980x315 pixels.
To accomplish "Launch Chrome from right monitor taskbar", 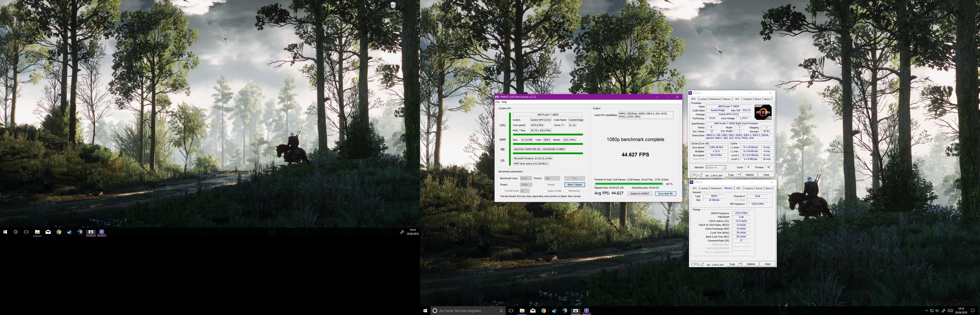I will [543, 310].
